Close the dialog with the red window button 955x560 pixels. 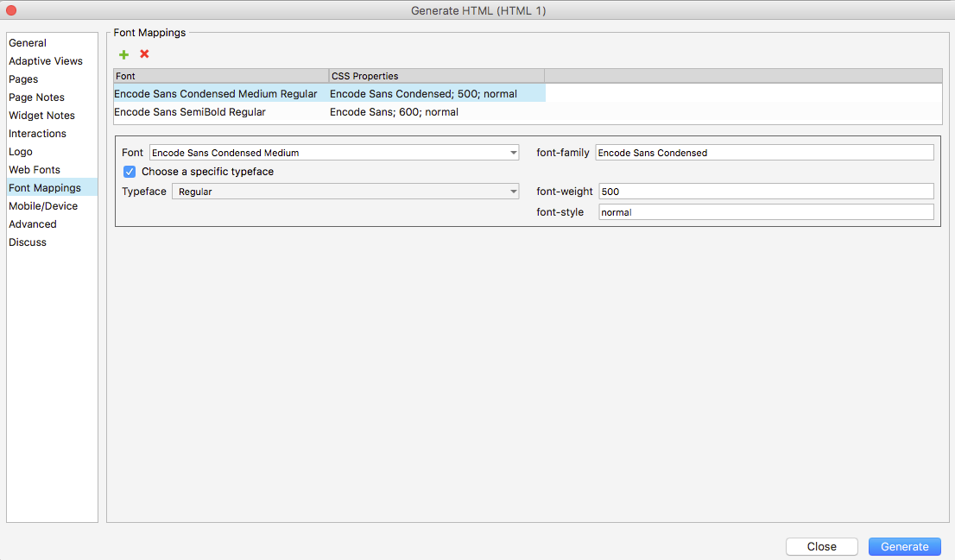[11, 10]
